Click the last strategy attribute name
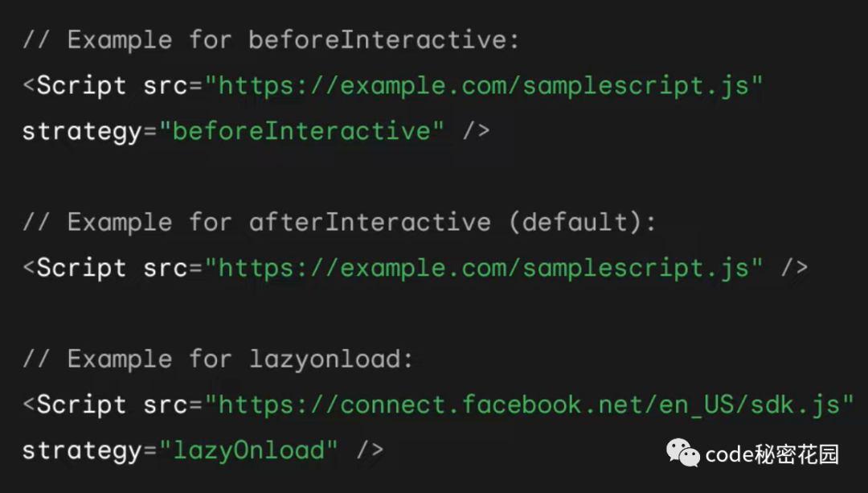 82,452
